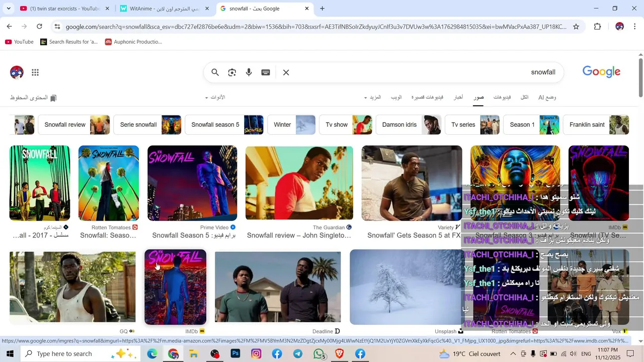
Task: Filter by the 'Damson idris' chip
Action: pos(409,125)
